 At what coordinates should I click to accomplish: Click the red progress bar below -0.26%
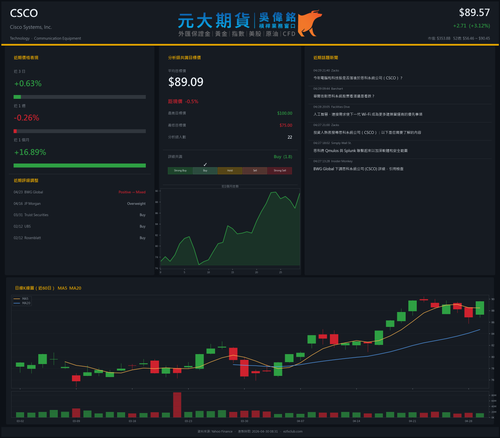point(80,131)
